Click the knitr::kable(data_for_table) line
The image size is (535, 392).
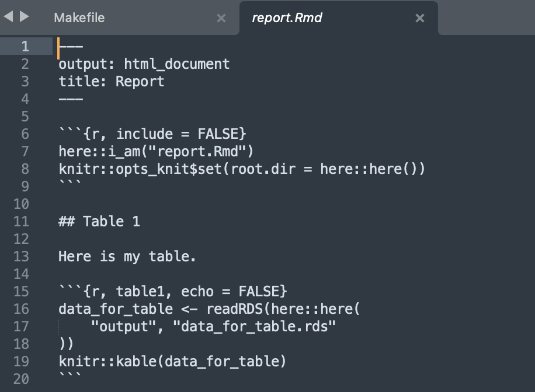[172, 361]
